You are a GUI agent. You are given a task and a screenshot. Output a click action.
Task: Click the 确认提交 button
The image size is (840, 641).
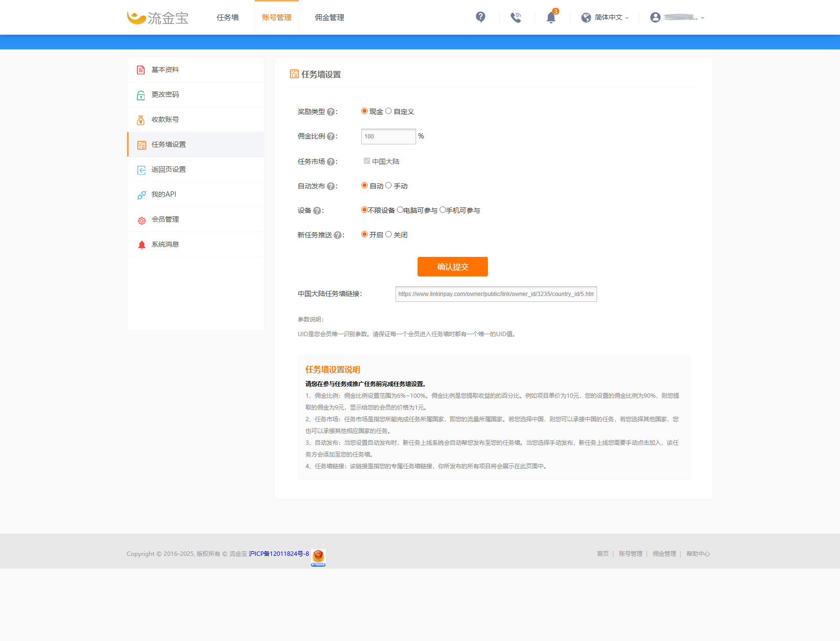(x=452, y=267)
